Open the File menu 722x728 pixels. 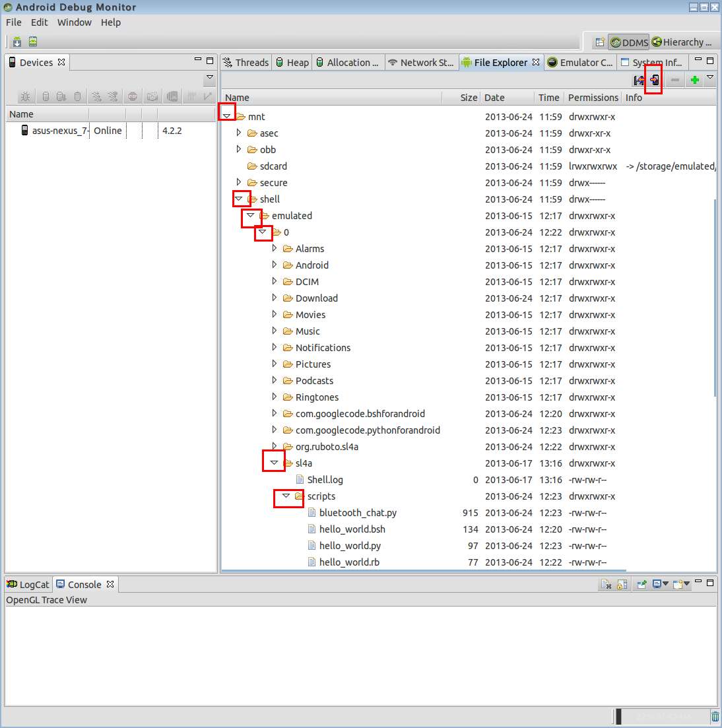pos(13,22)
